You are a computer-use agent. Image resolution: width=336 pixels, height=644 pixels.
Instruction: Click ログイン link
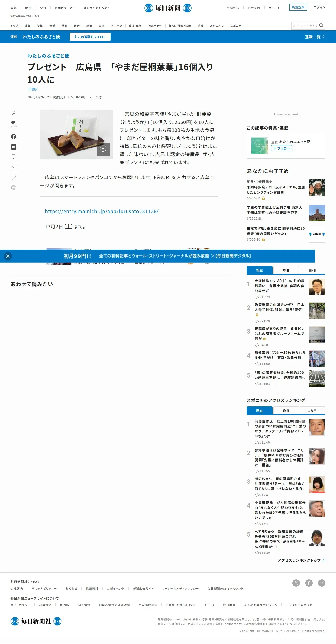[319, 7]
